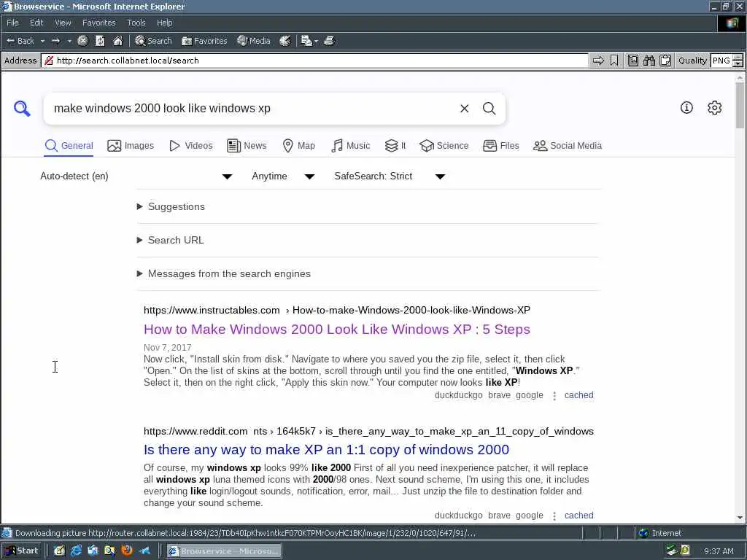This screenshot has height=560, width=747.
Task: Open the Tools menu
Action: (136, 23)
